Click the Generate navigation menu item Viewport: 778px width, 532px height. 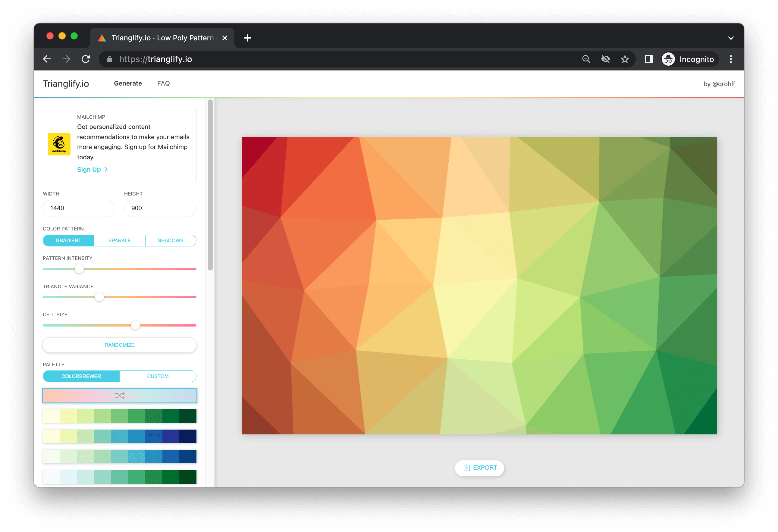[128, 83]
